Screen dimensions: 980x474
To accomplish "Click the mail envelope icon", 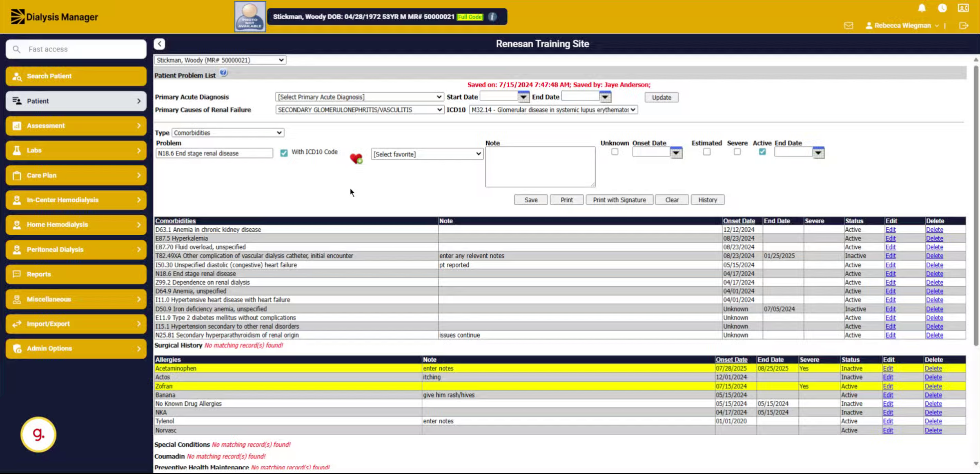I will coord(849,25).
